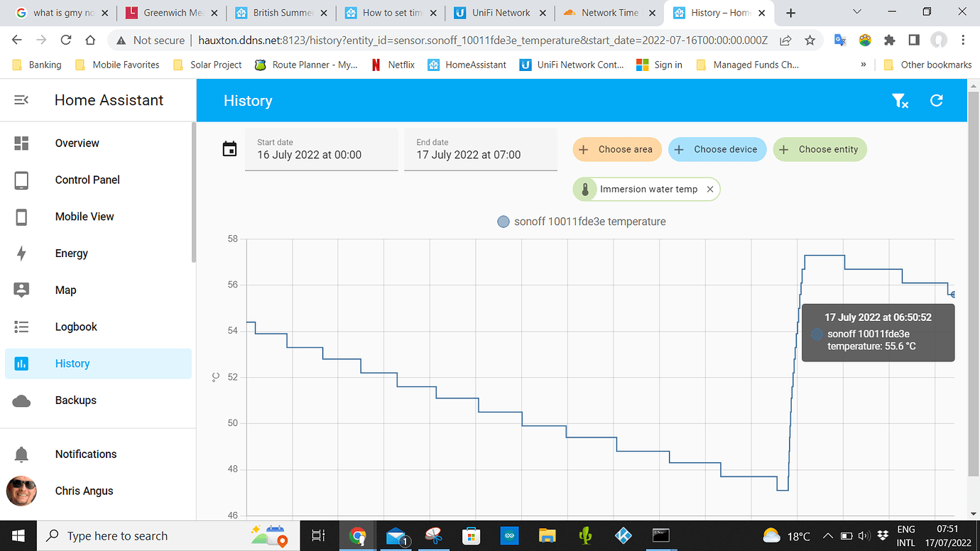Select the History item in the sidebar
The height and width of the screenshot is (551, 980).
(72, 363)
